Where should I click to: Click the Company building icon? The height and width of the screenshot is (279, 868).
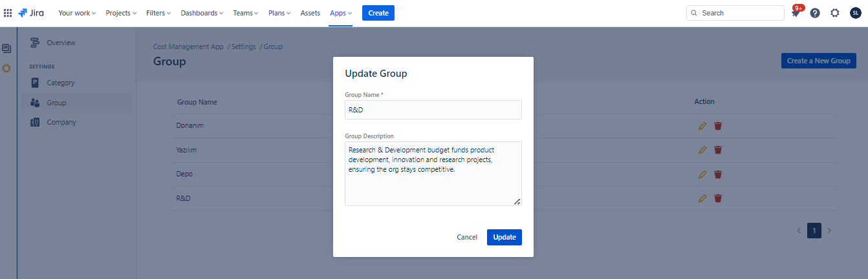36,122
